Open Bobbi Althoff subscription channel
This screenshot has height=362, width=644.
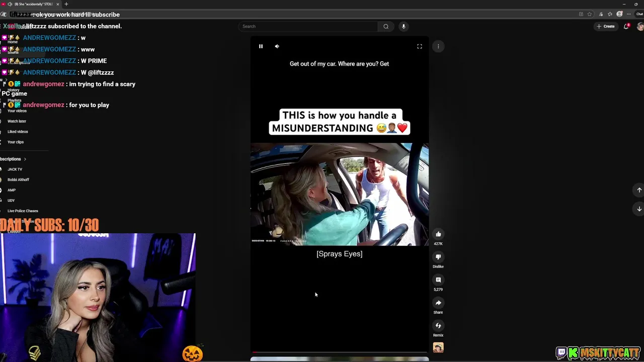[x=18, y=180]
